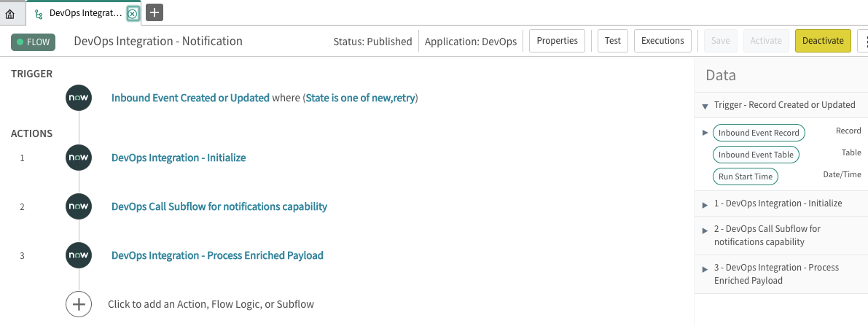
Task: Open the more options menu beside Deactivate
Action: click(x=863, y=41)
